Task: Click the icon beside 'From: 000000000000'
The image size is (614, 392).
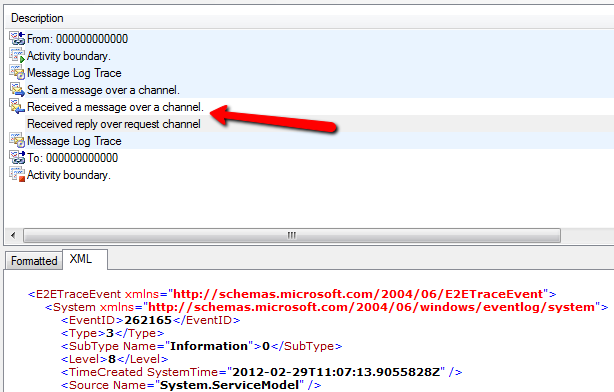Action: pos(17,39)
